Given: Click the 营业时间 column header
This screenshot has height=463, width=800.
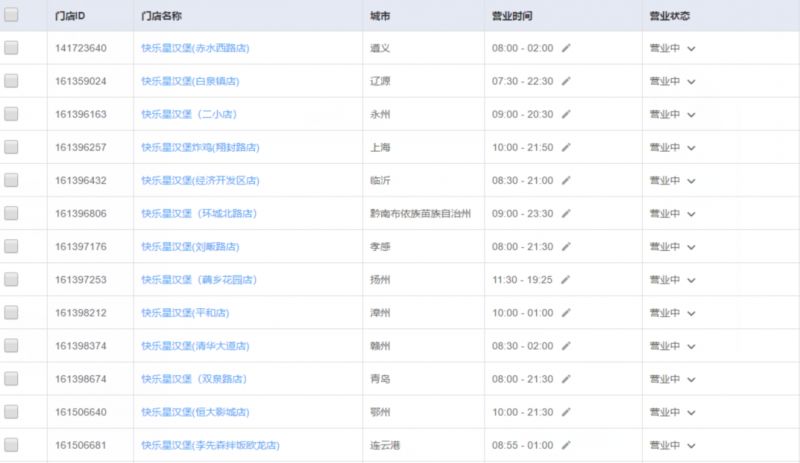Looking at the screenshot, I should (x=512, y=16).
